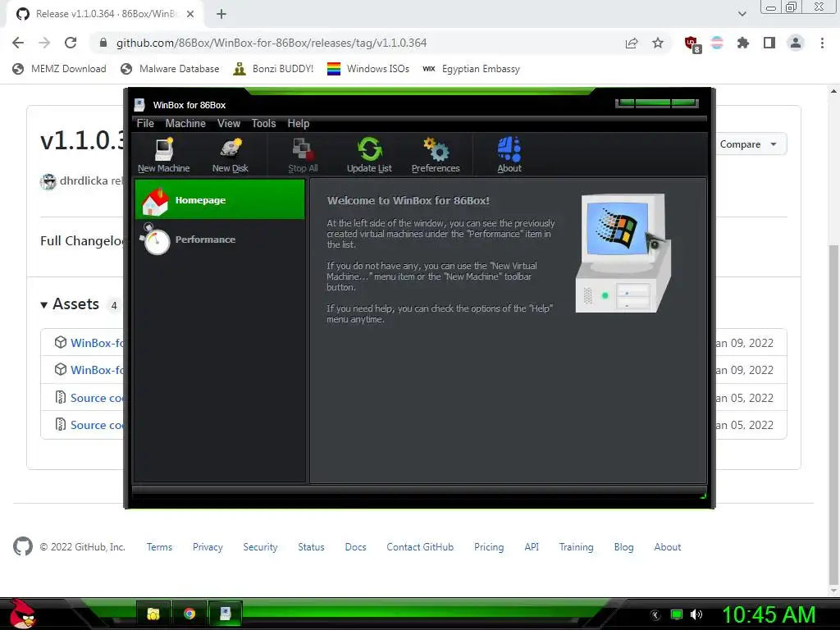Click the Chrome forward arrow
Viewport: 840px width, 630px height.
[x=44, y=43]
